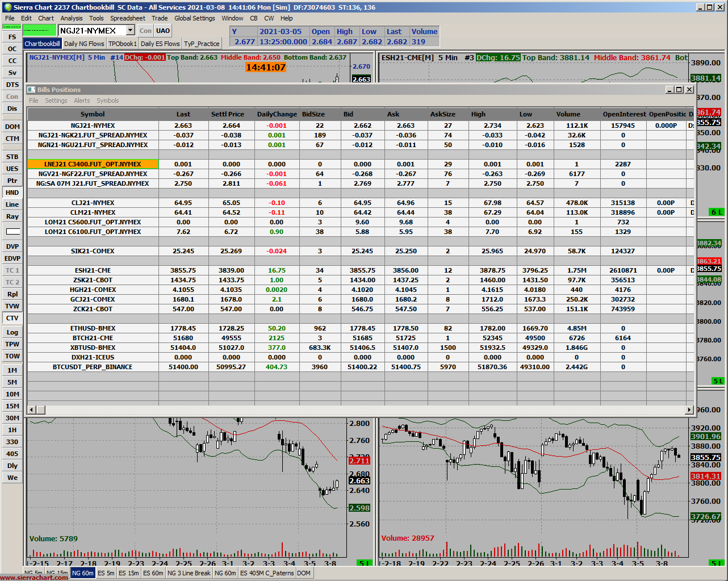Screen dimensions: 728x581
Task: Open the Spreadsheet menu
Action: click(x=128, y=18)
